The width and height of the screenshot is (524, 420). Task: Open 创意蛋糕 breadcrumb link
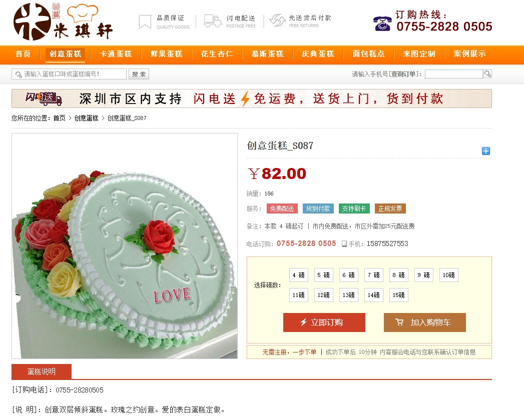click(86, 118)
